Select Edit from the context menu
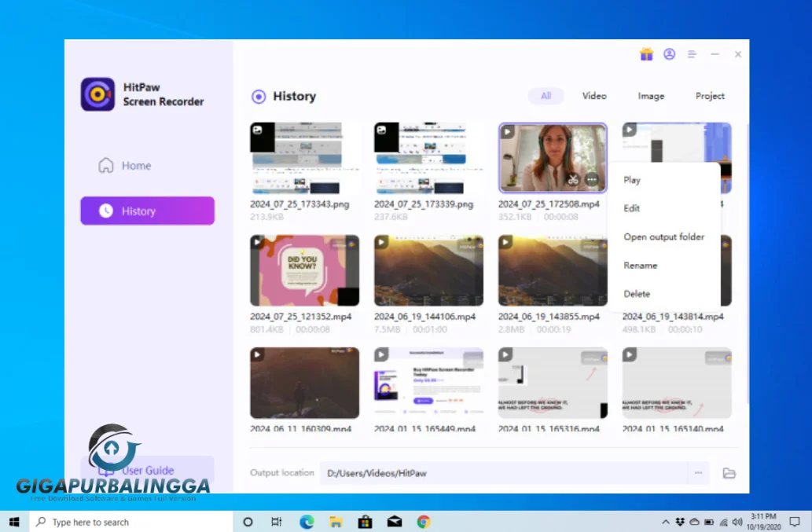Image resolution: width=812 pixels, height=532 pixels. pos(631,208)
